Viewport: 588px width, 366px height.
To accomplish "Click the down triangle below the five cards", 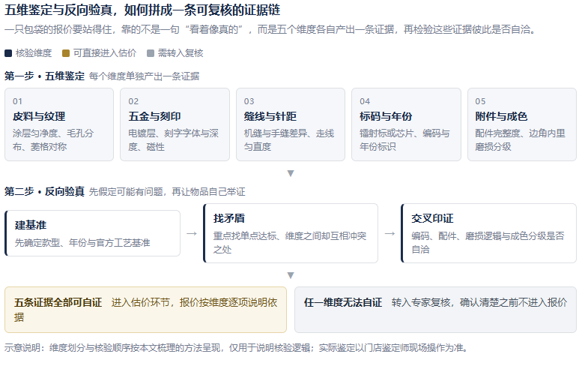I will [291, 173].
